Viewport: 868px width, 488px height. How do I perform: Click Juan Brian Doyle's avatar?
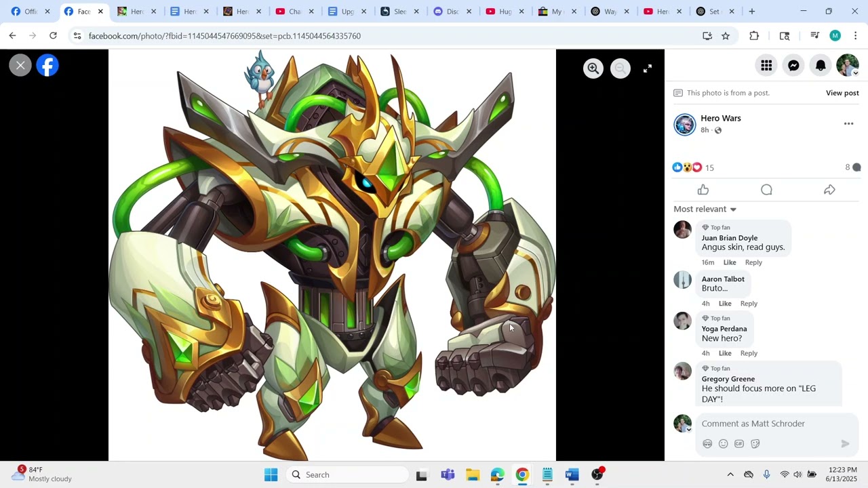683,230
